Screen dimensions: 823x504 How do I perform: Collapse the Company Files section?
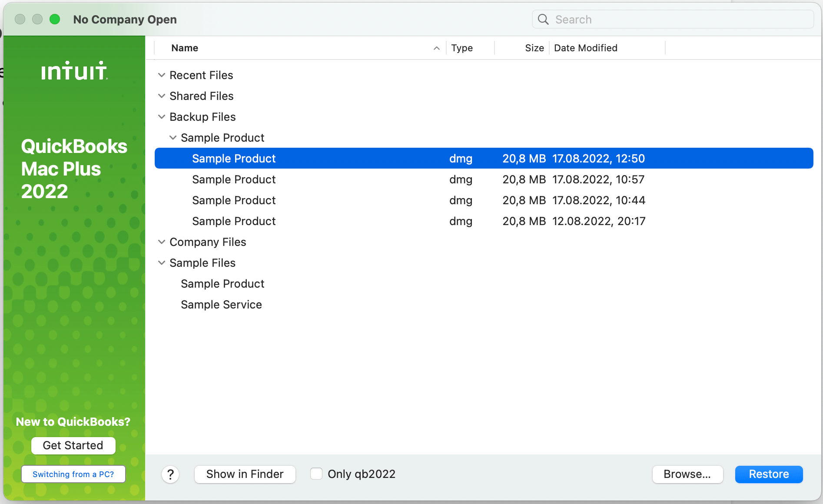pos(162,242)
